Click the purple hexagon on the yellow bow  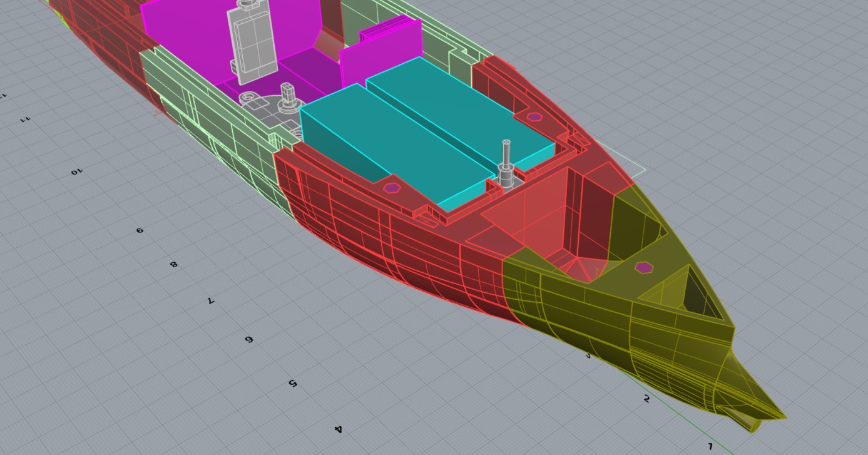coord(643,267)
